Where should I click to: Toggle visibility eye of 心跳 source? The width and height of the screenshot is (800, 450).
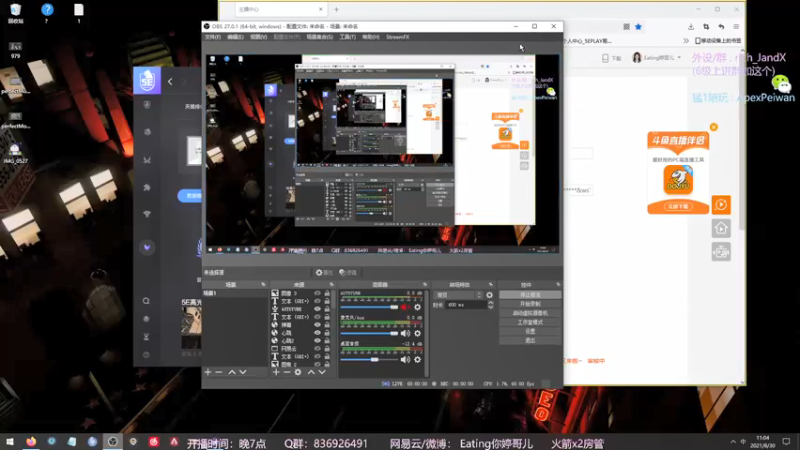pos(317,333)
